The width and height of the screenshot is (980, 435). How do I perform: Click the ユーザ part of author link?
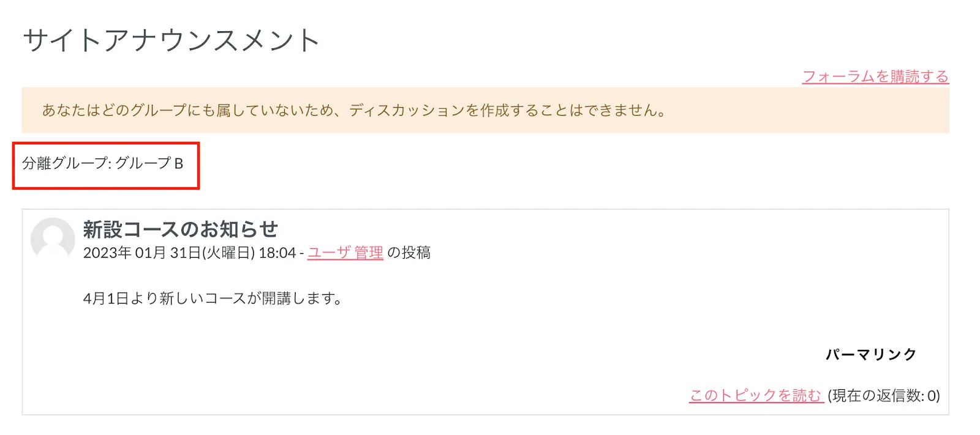329,253
